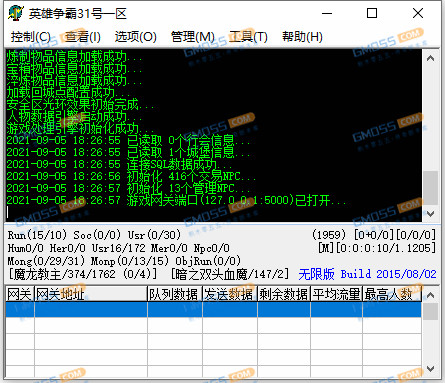
Task: Click log scrollbar up arrow
Action: 430,58
